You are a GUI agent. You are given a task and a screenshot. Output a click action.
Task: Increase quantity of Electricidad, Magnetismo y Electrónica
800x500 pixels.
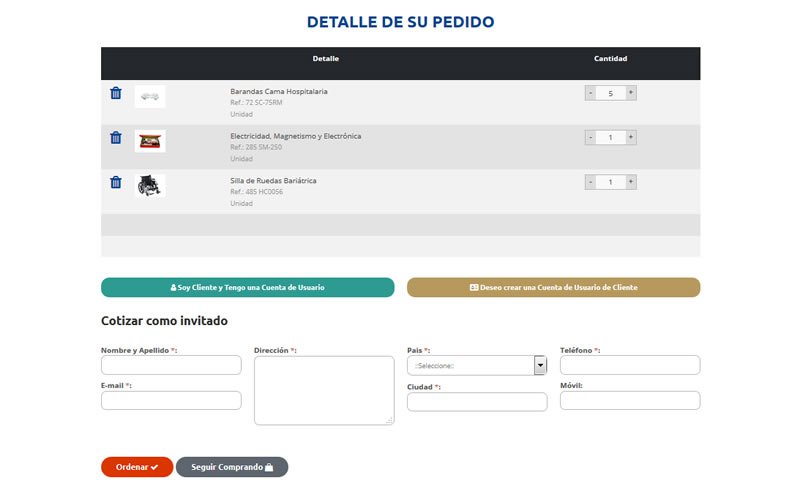pos(631,137)
